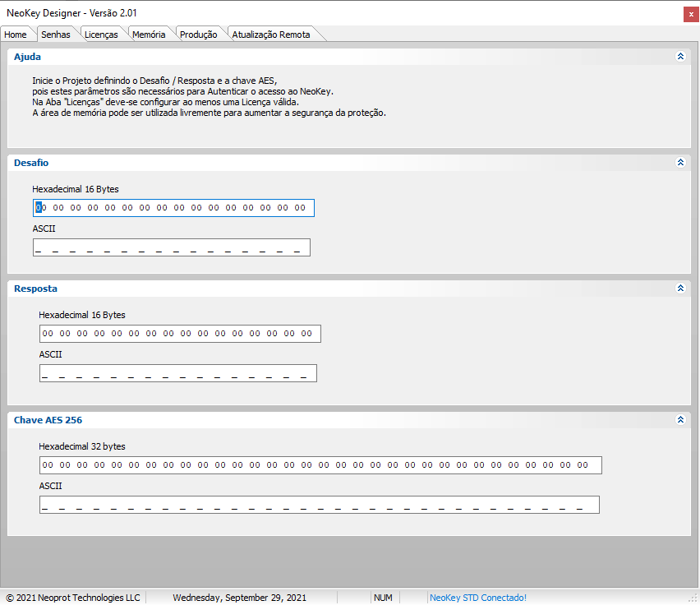Switch to the Licenças tab
The image size is (700, 605).
101,35
